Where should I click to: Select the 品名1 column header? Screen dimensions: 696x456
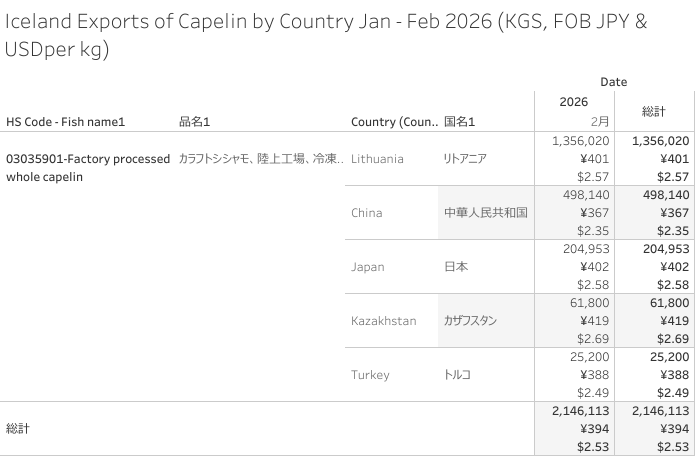click(195, 122)
